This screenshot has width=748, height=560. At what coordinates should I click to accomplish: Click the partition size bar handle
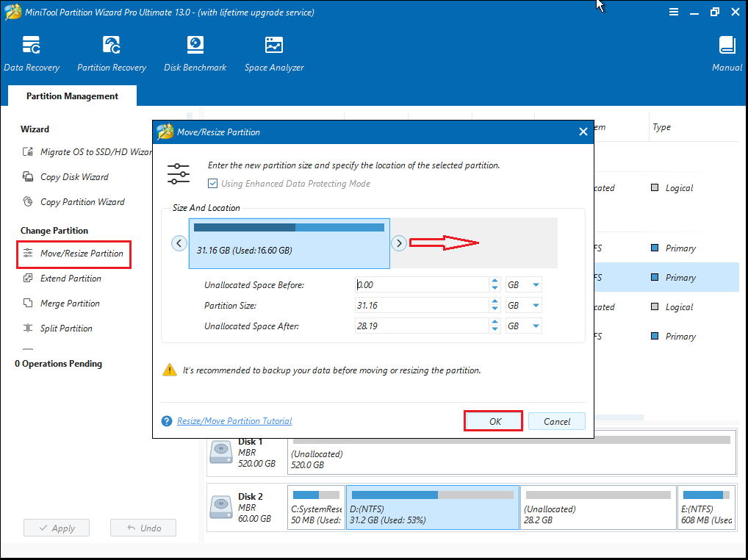[290, 243]
